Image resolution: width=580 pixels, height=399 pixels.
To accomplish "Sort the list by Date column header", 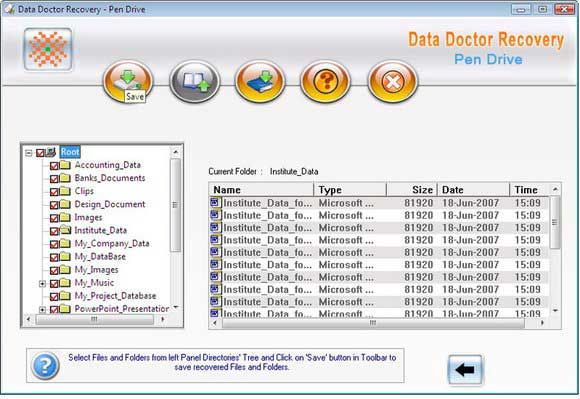I will (473, 190).
